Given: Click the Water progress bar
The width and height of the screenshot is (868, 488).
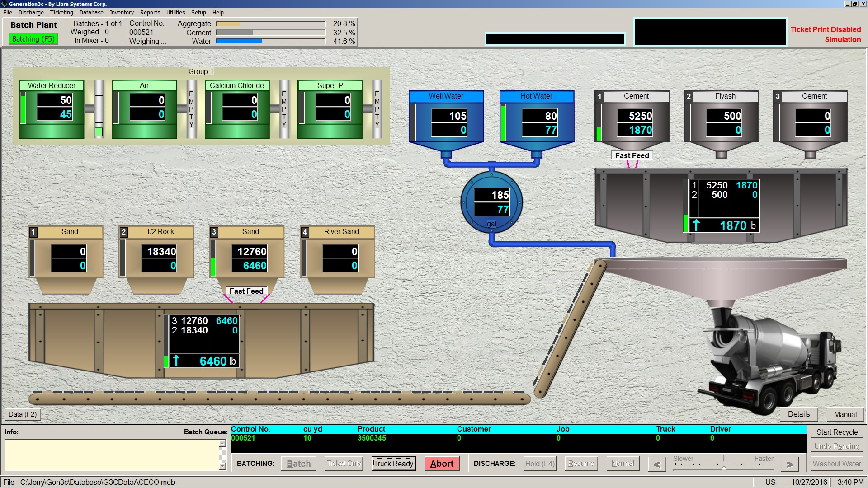Looking at the screenshot, I should [270, 41].
